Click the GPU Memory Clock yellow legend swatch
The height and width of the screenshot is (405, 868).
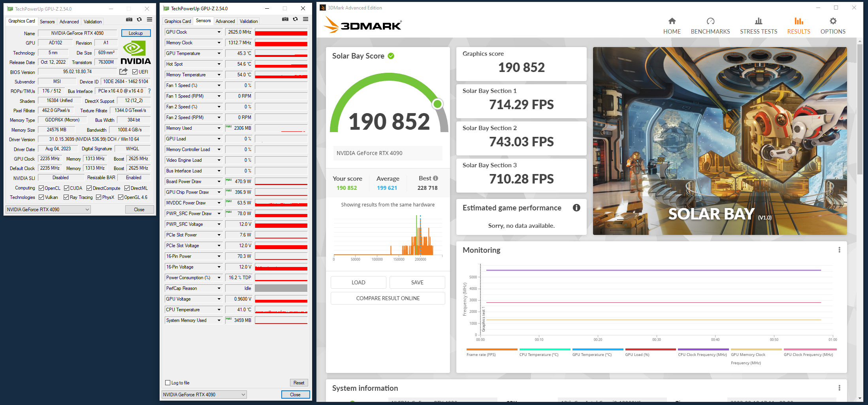(x=756, y=350)
